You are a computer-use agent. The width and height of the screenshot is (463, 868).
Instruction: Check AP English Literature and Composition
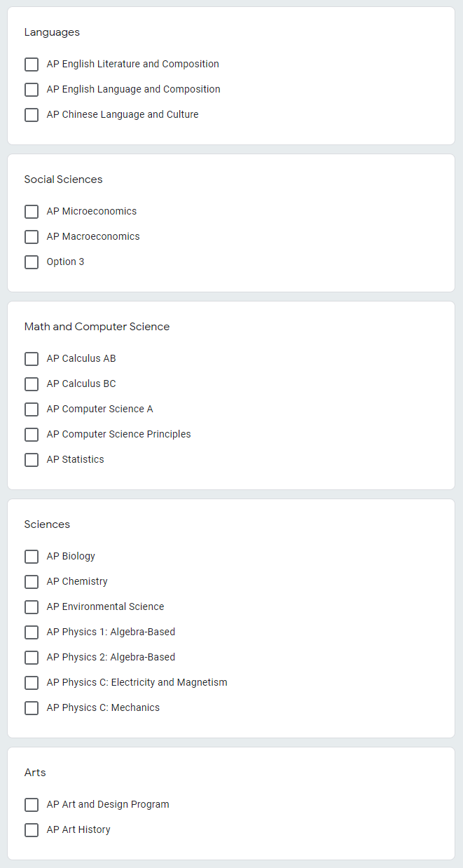coord(32,65)
